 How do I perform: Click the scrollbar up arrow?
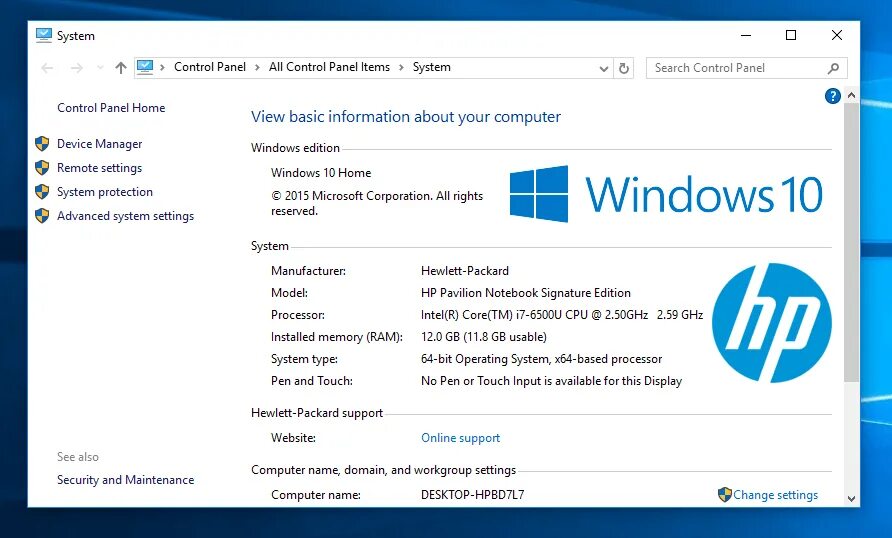click(x=852, y=96)
